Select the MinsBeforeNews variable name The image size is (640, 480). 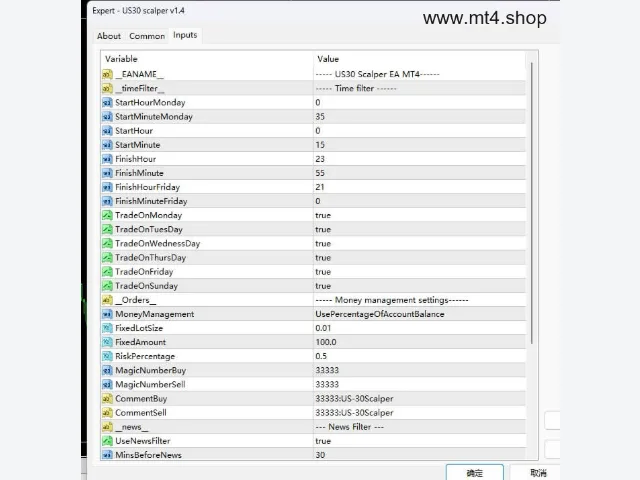point(148,455)
